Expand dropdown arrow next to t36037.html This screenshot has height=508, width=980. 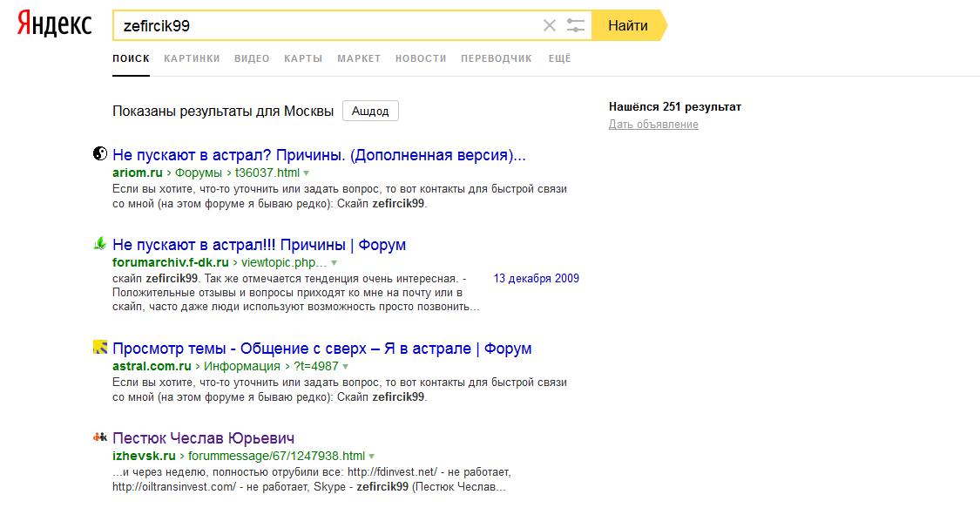click(307, 173)
